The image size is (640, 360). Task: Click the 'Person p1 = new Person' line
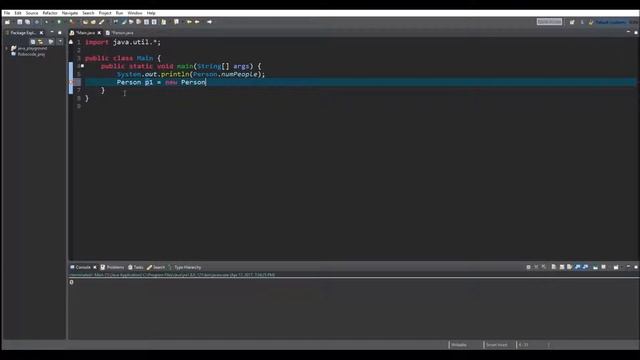tap(161, 82)
